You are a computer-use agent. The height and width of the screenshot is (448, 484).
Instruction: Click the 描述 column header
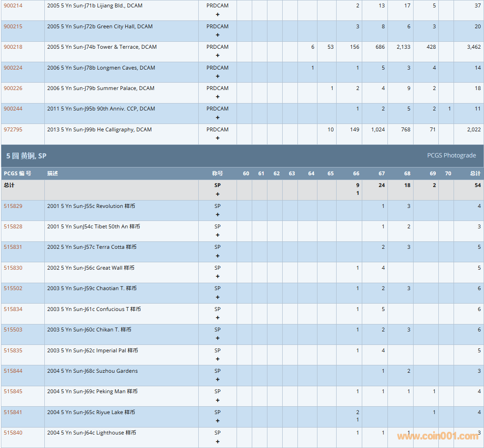tap(53, 174)
